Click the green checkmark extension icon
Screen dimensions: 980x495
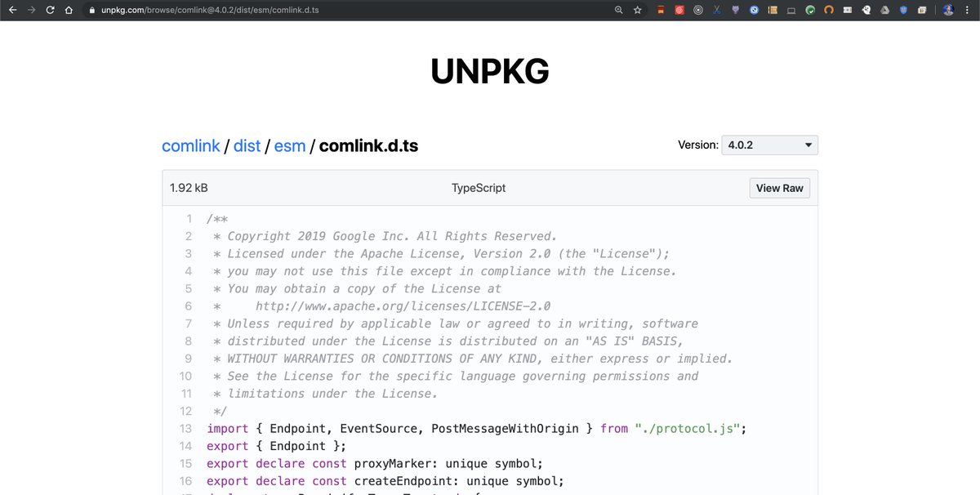[x=810, y=10]
